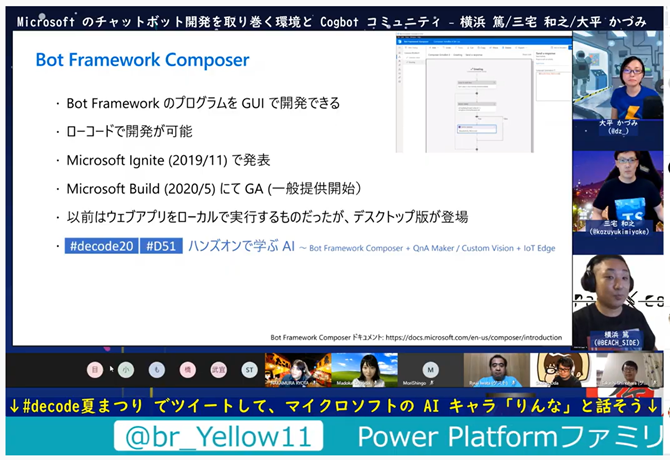The height and width of the screenshot is (460, 670).
Task: Click the participant avatar labeled ST
Action: pyautogui.click(x=249, y=370)
